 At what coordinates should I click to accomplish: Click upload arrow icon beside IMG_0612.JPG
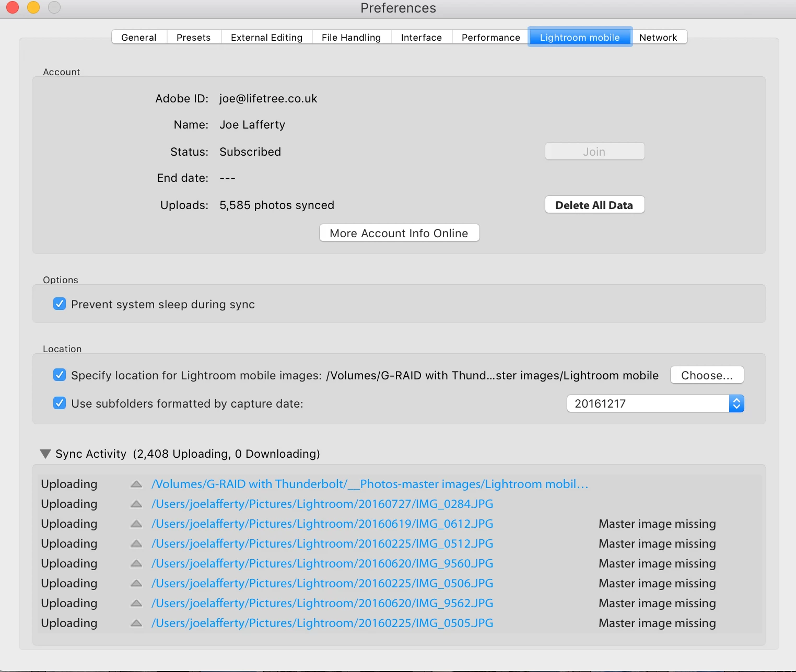point(136,524)
